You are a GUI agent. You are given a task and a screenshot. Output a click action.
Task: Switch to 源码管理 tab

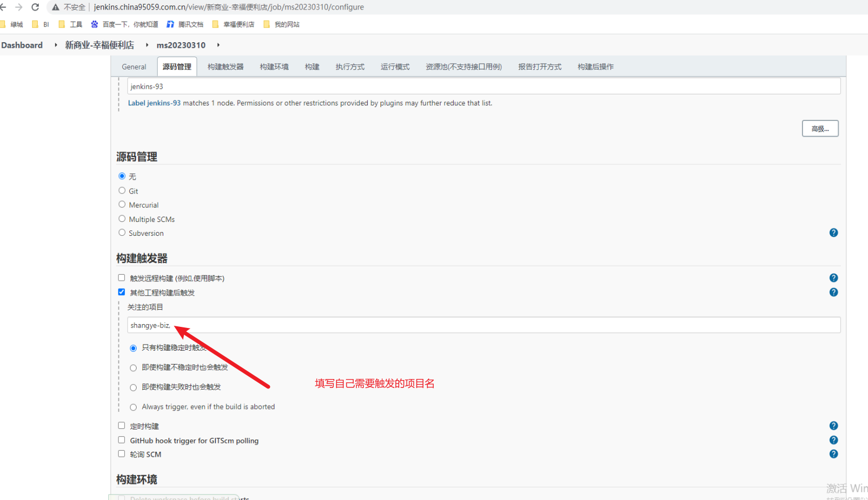coord(177,67)
